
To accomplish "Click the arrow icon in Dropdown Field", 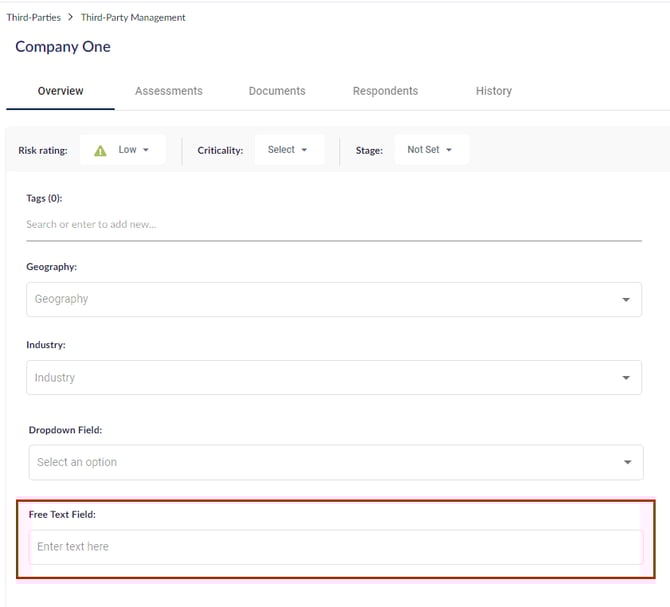I will 626,463.
